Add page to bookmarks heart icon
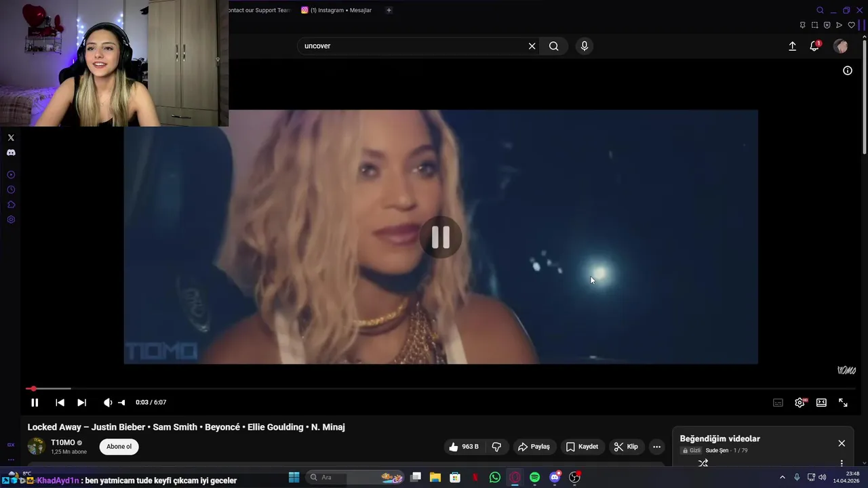The width and height of the screenshot is (868, 488). (x=852, y=25)
